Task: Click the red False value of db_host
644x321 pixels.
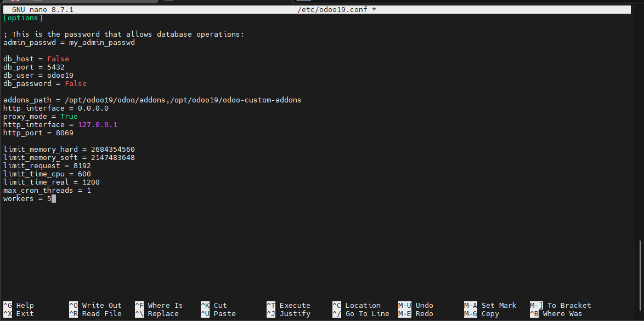Action: [58, 59]
